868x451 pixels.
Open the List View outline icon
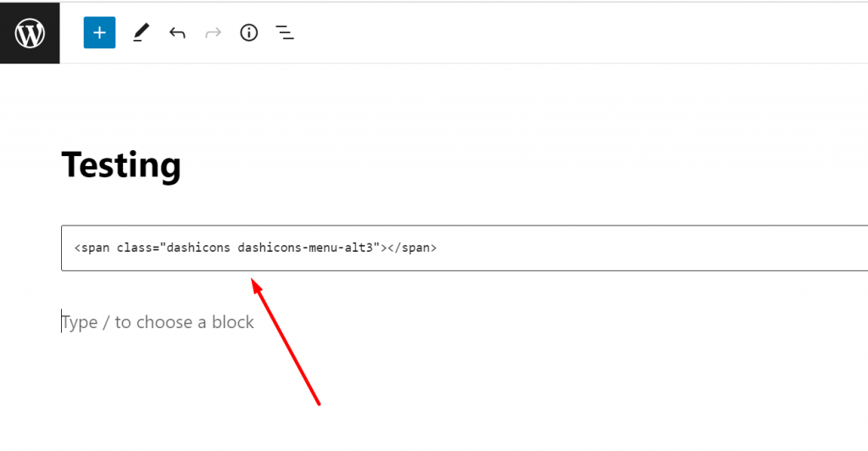coord(285,33)
